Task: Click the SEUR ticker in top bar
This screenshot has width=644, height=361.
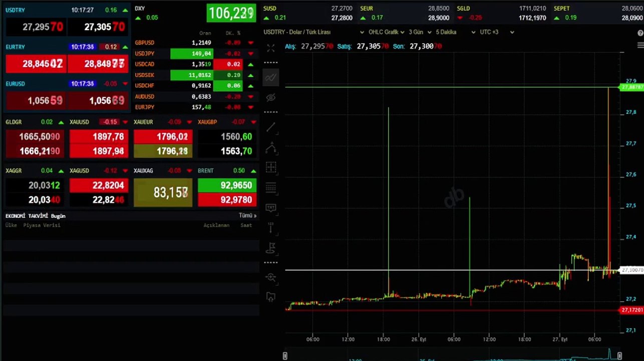Action: coord(405,13)
